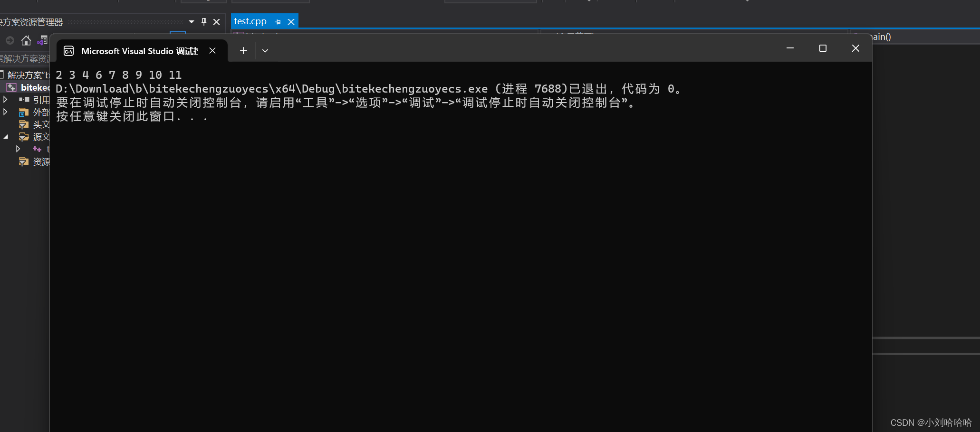Image resolution: width=980 pixels, height=432 pixels.
Task: Click the 外部 dependencies folder icon
Action: (x=24, y=112)
